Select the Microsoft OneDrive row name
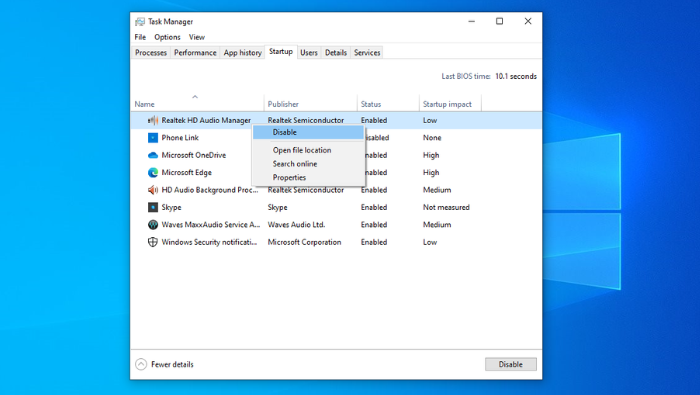Viewport: 700px width, 395px height. coord(194,155)
